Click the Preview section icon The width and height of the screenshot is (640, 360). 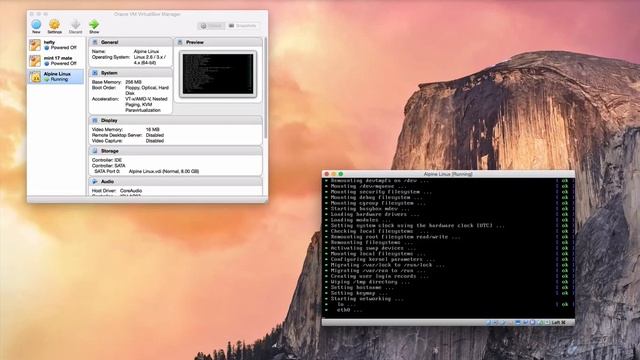[x=180, y=42]
